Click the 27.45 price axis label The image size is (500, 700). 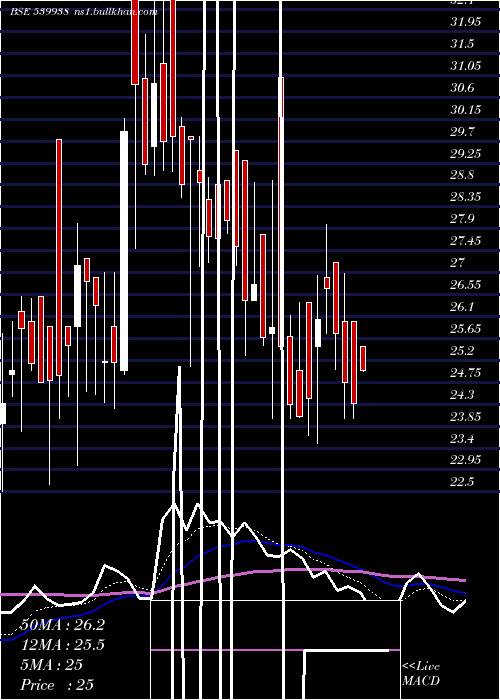point(466,241)
